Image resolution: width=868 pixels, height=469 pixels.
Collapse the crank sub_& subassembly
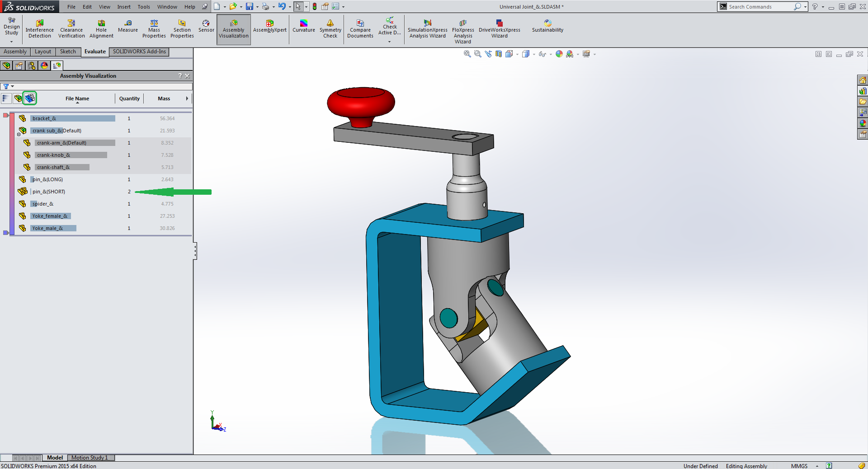click(19, 134)
